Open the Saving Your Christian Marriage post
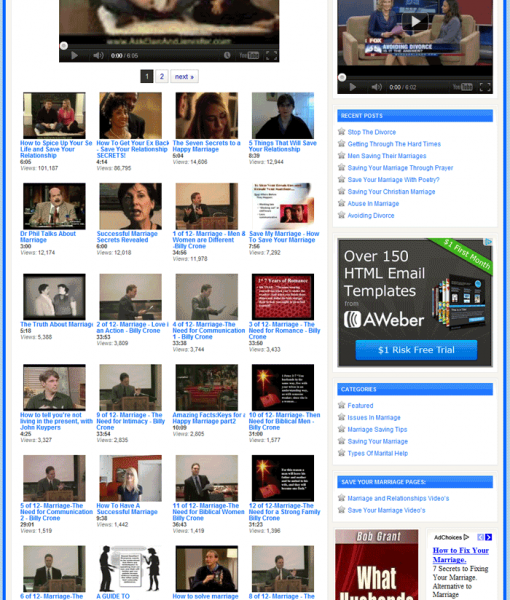Viewport: 510px width, 600px height. click(391, 192)
